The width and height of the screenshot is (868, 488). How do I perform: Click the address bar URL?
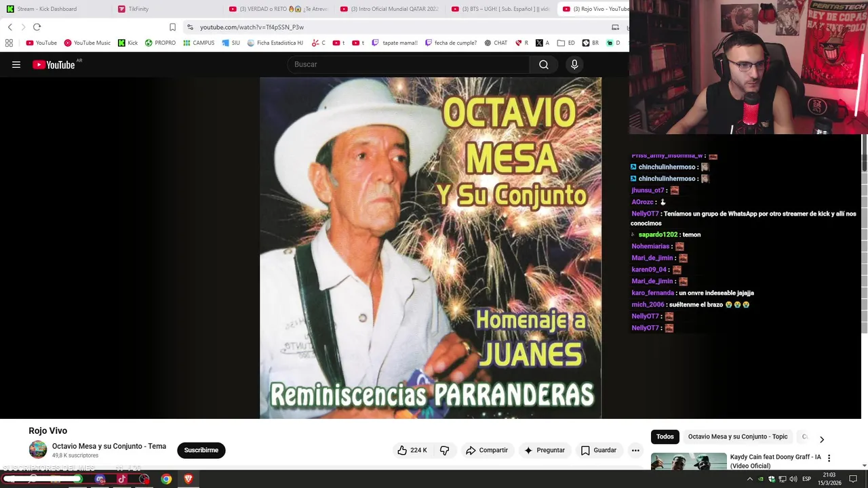[x=252, y=27]
